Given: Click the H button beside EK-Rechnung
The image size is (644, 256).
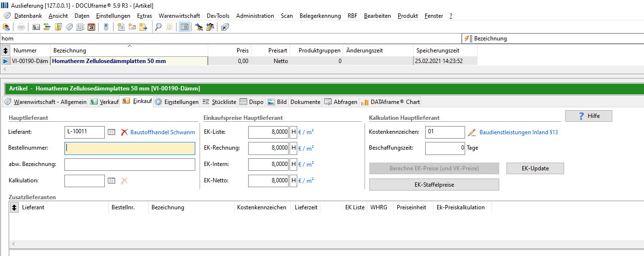Looking at the screenshot, I should click(x=293, y=148).
